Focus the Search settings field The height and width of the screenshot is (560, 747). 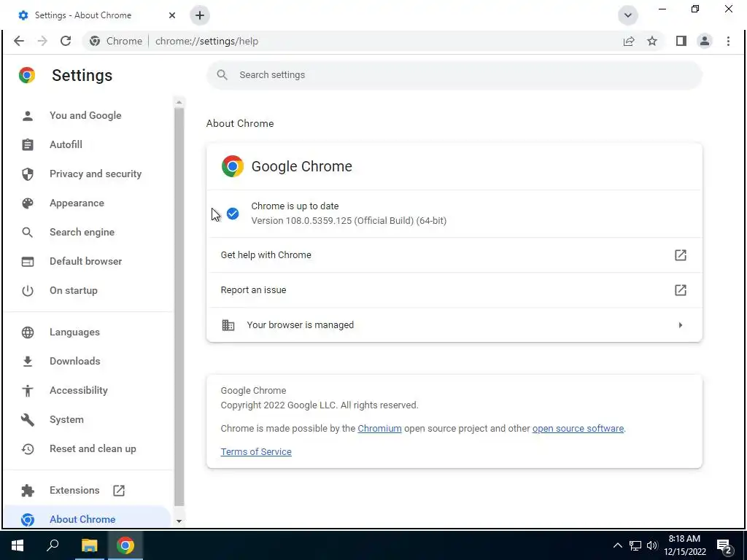[454, 75]
